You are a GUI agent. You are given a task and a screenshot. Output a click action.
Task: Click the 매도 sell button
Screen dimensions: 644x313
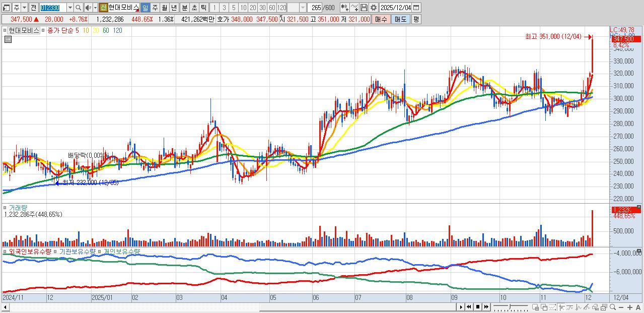[x=400, y=19]
